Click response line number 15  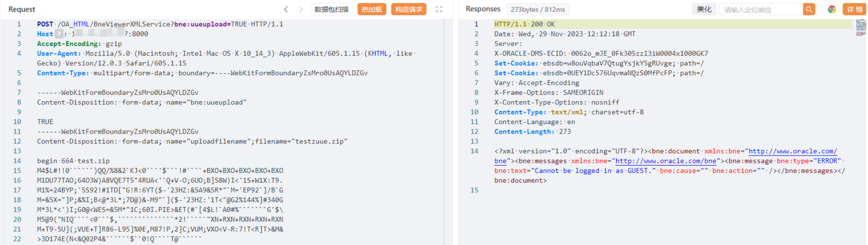[474, 190]
